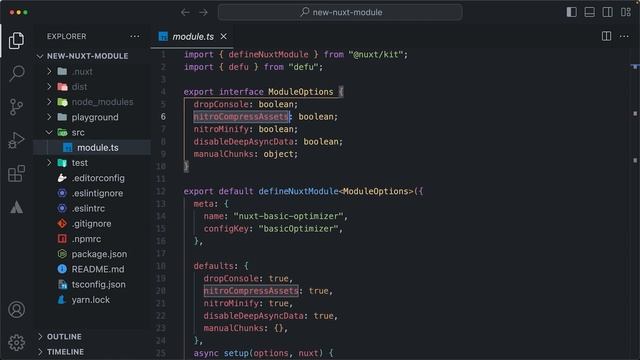Open the .editorconfig file

(x=92, y=178)
